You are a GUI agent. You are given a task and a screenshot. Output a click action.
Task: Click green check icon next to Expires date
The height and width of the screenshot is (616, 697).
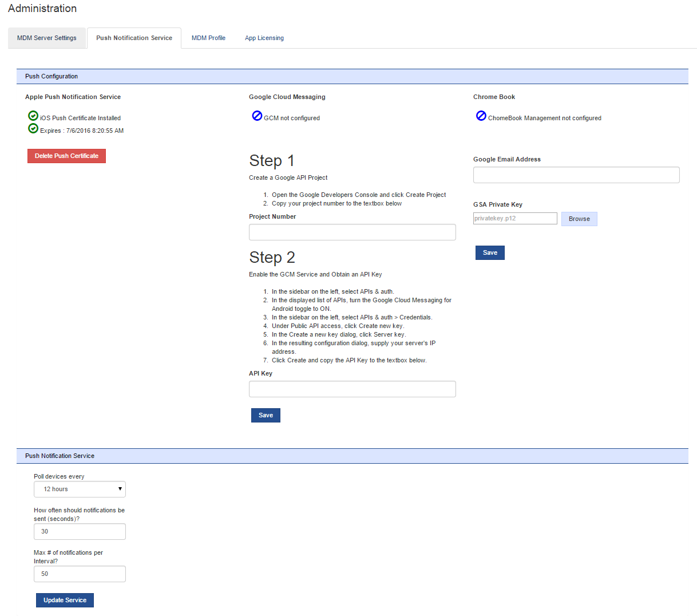[x=33, y=129]
